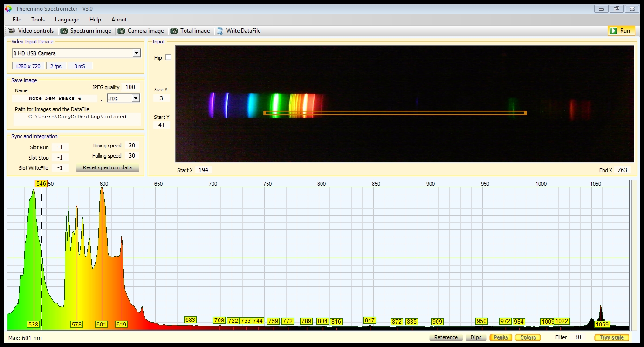
Task: Open the Tools menu
Action: (x=38, y=20)
